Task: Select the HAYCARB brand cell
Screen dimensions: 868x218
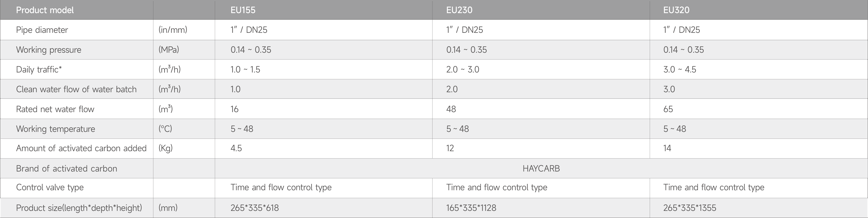Action: [x=541, y=169]
